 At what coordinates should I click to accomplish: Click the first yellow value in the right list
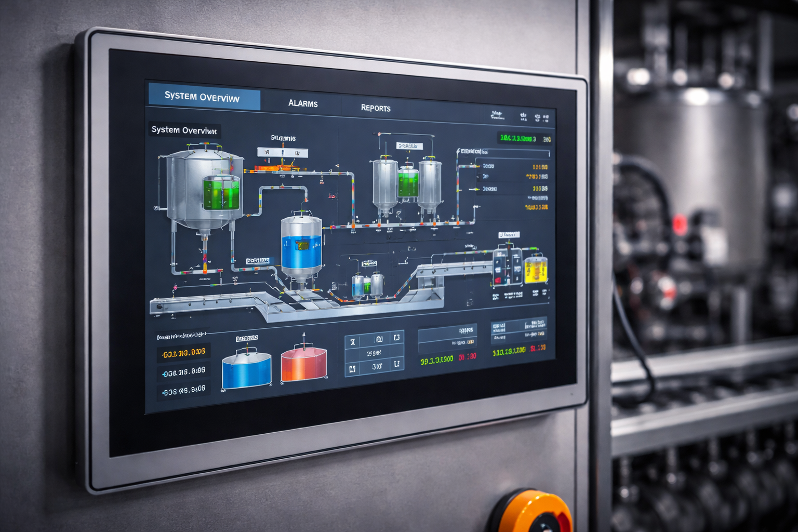pos(540,167)
